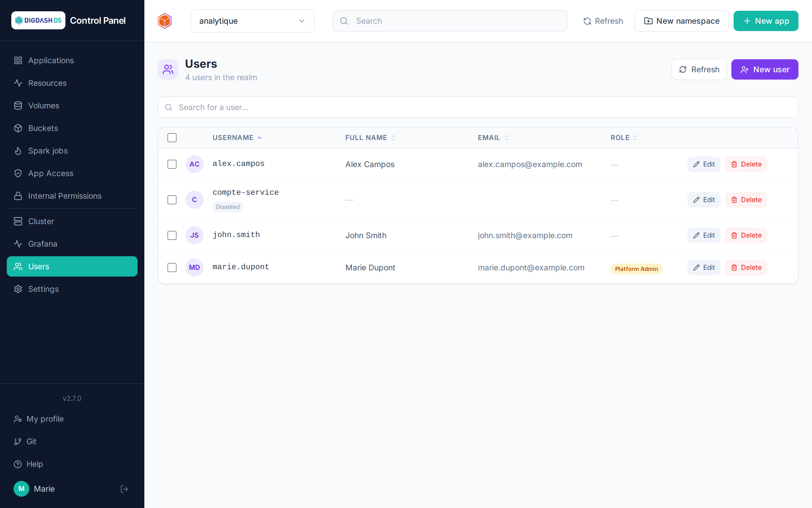Click the New namespace button
The image size is (812, 508).
click(681, 21)
